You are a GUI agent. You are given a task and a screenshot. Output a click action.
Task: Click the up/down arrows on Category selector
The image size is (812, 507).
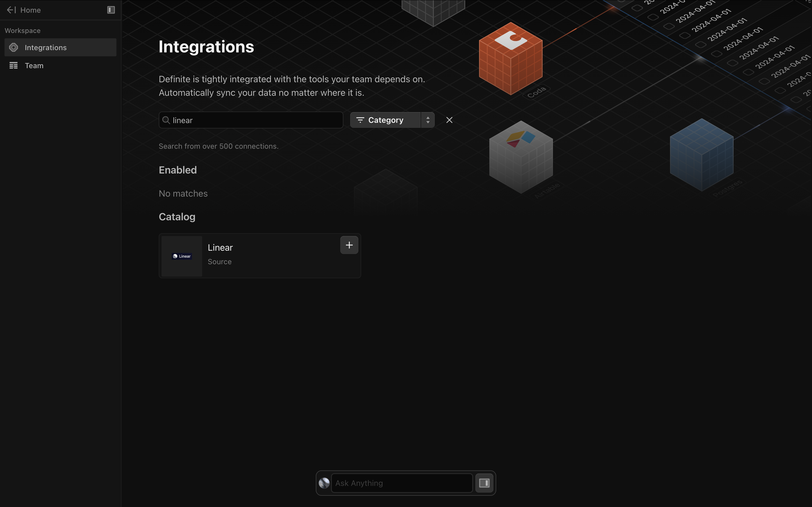pos(428,120)
